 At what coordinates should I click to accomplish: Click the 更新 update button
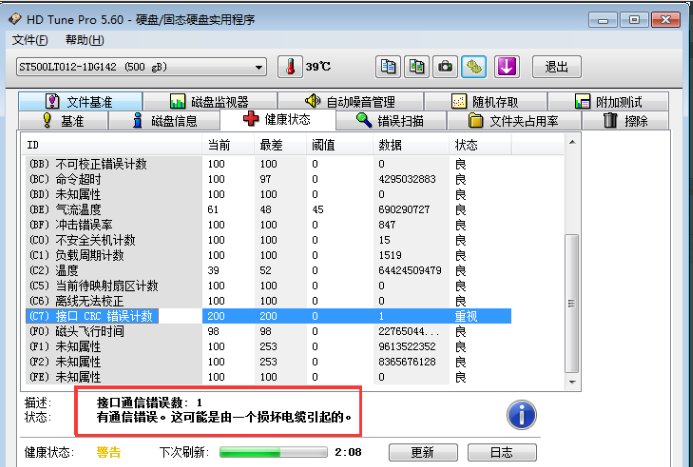[423, 452]
